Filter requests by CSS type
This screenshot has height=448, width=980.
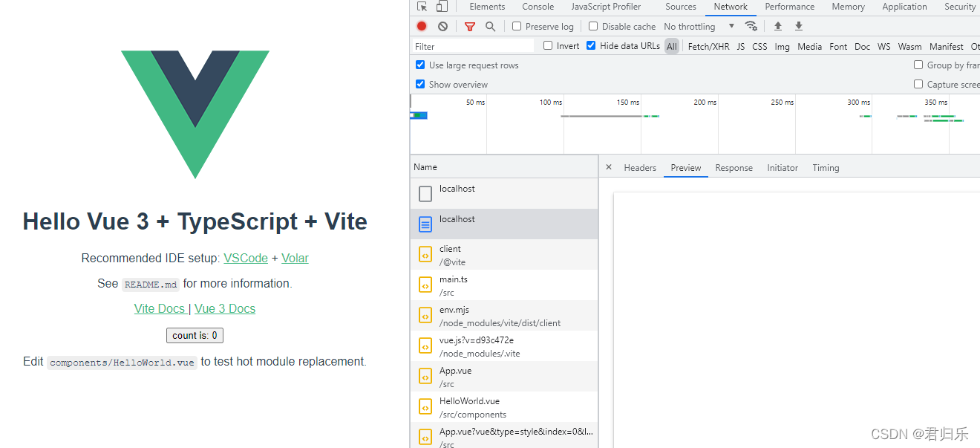pyautogui.click(x=759, y=46)
